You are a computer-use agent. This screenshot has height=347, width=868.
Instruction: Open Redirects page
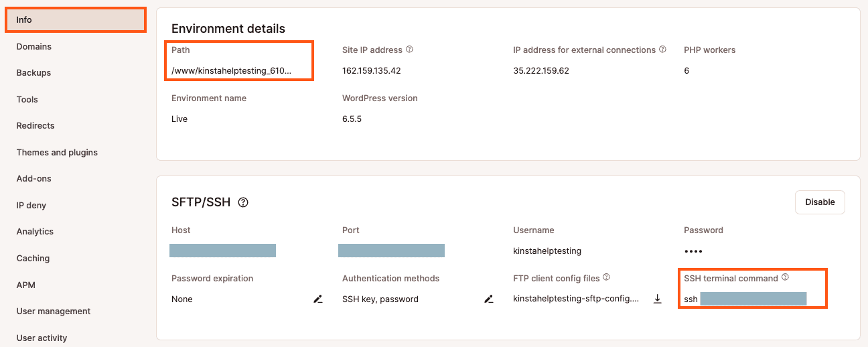point(35,125)
